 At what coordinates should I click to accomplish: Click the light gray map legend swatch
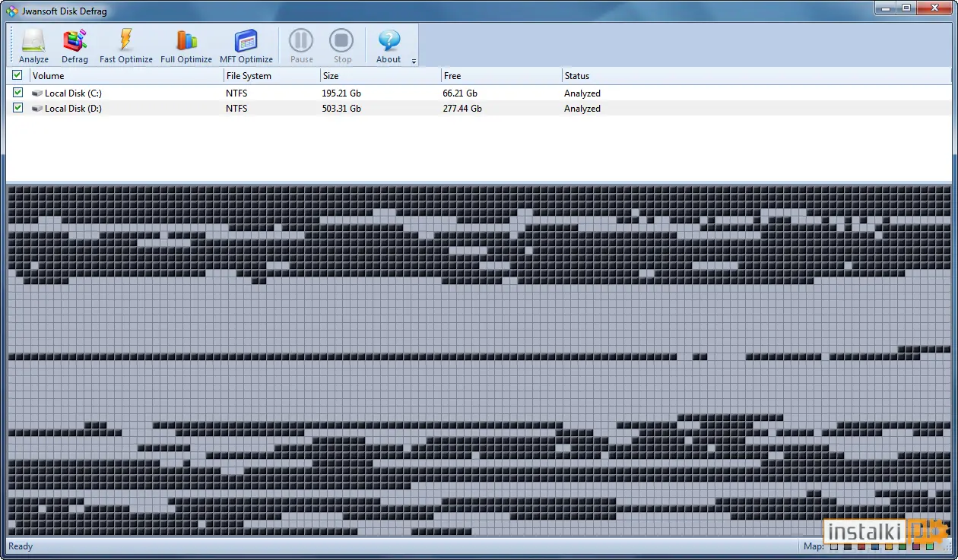(834, 546)
